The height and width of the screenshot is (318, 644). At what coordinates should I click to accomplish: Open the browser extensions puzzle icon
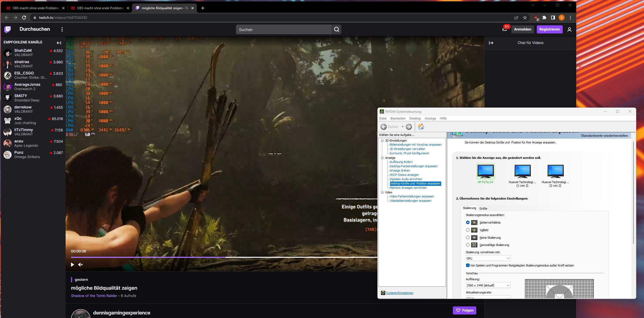[544, 18]
